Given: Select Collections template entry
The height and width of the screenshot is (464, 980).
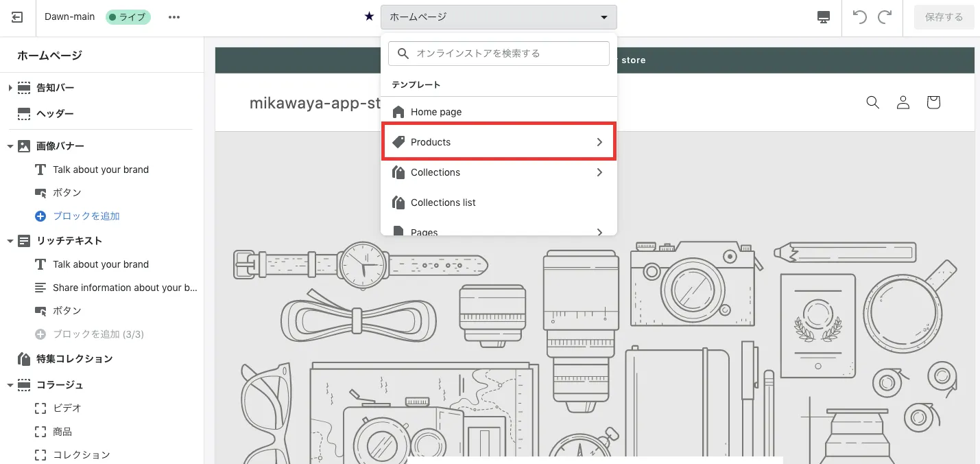Looking at the screenshot, I should [x=499, y=172].
